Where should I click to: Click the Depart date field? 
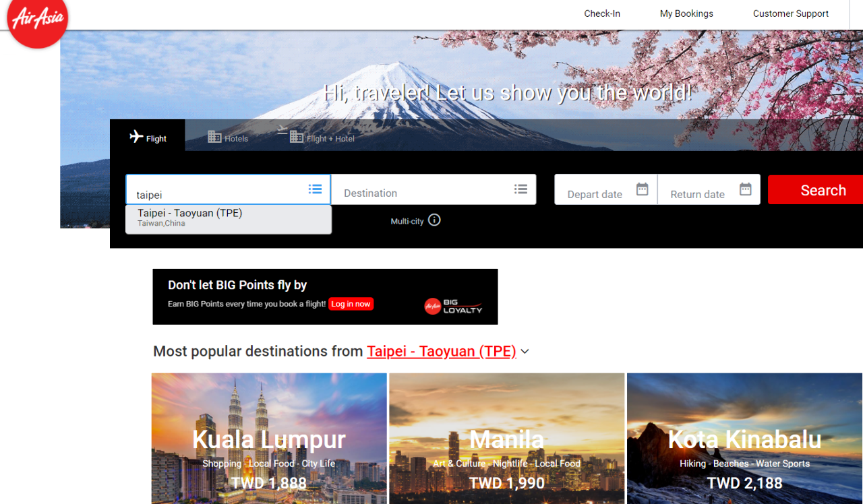[605, 190]
